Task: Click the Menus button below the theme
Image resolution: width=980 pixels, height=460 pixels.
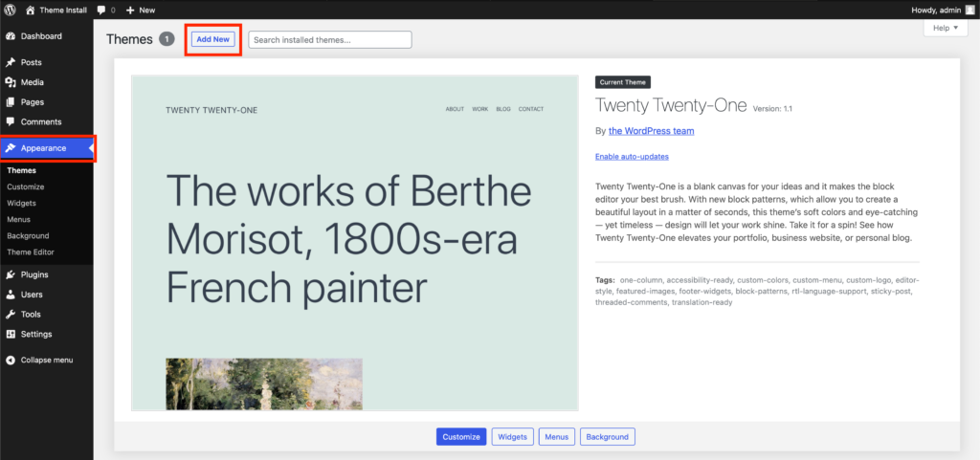Action: pyautogui.click(x=557, y=437)
